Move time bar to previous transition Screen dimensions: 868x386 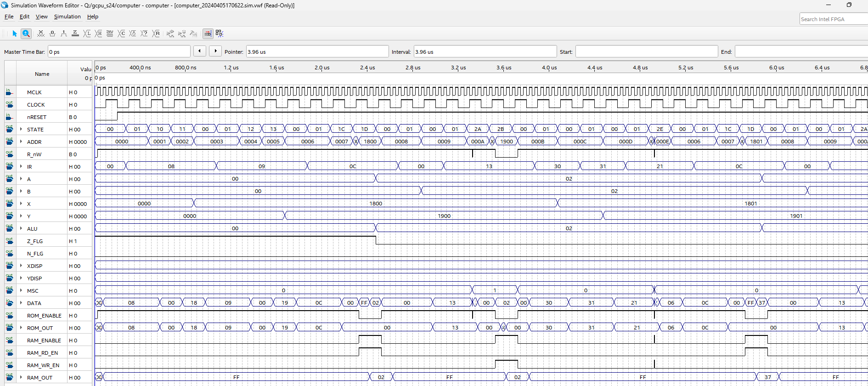(200, 51)
